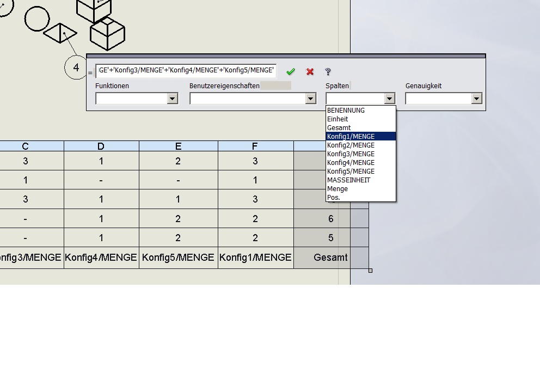
Task: Click the Gesamt column cell showing 5
Action: (330, 238)
